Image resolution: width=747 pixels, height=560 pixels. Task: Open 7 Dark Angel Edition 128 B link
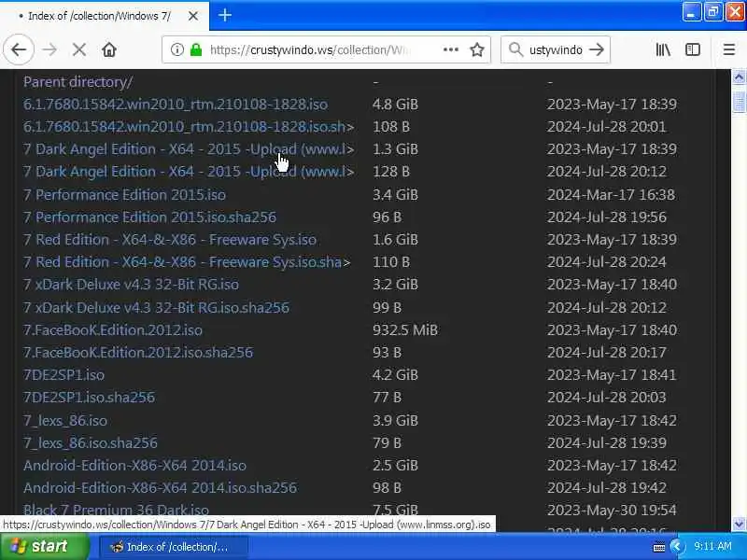[x=189, y=172]
